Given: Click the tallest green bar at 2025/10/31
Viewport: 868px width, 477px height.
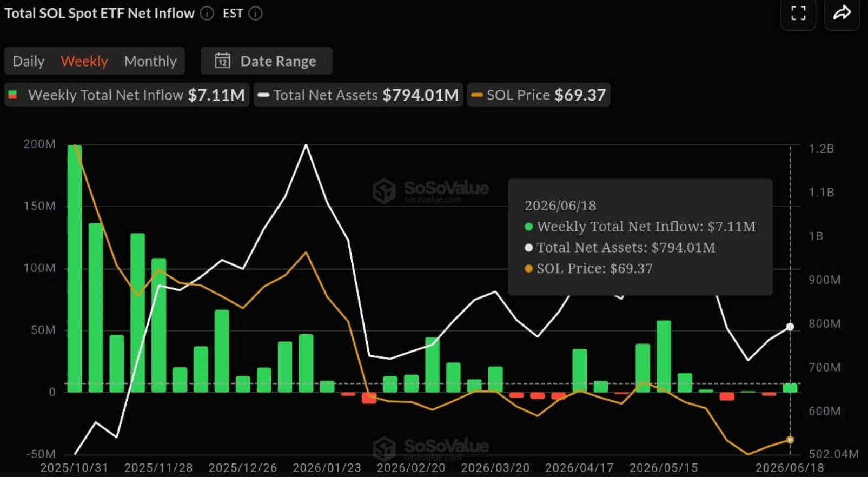Looking at the screenshot, I should (x=75, y=268).
